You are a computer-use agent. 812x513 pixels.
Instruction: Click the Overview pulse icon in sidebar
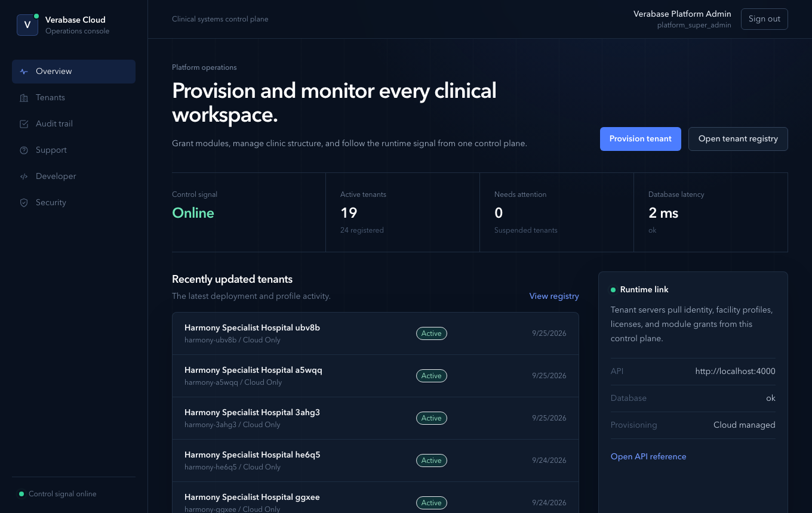tap(24, 72)
